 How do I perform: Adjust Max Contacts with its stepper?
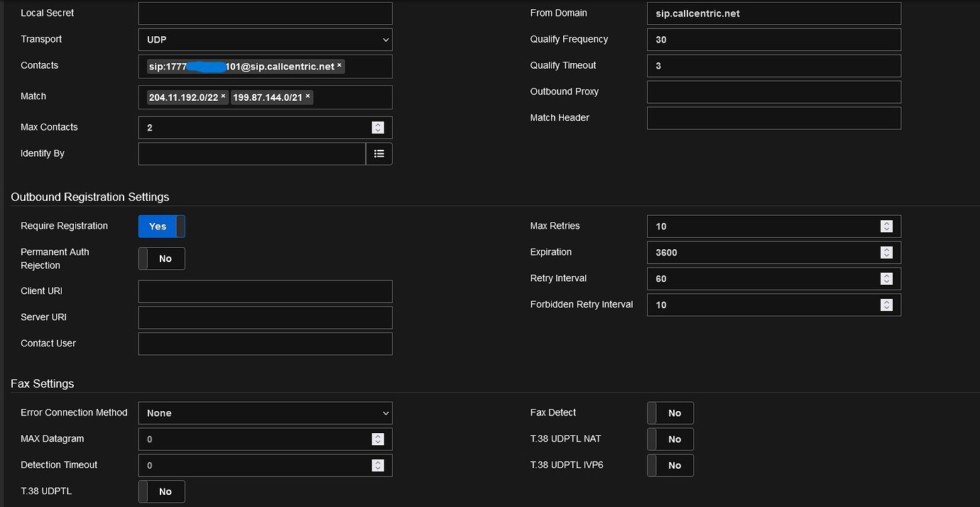click(x=378, y=127)
